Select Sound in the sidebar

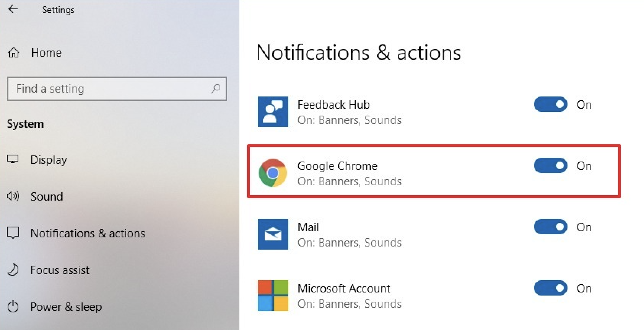click(47, 196)
